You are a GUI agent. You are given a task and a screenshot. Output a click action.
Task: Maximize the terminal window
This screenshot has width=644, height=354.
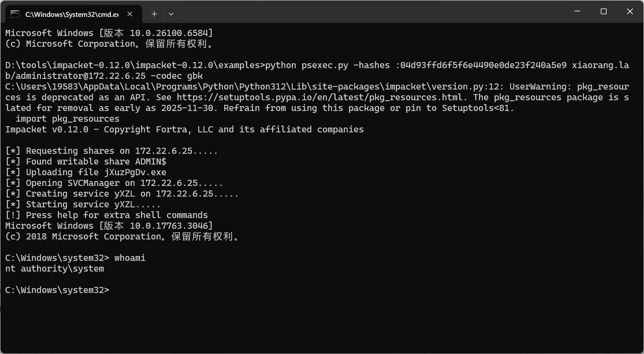(x=604, y=11)
